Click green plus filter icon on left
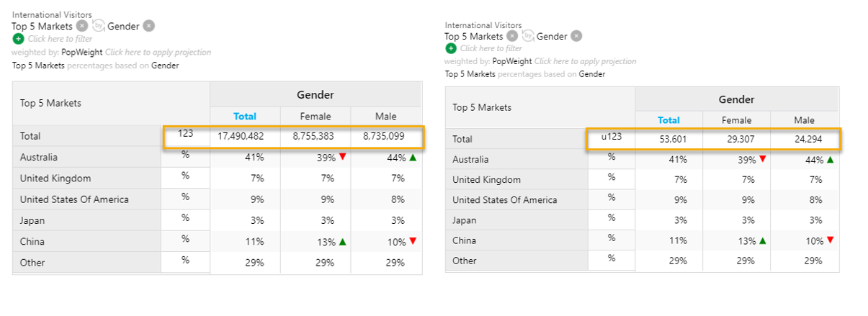The image size is (868, 316). pos(18,39)
